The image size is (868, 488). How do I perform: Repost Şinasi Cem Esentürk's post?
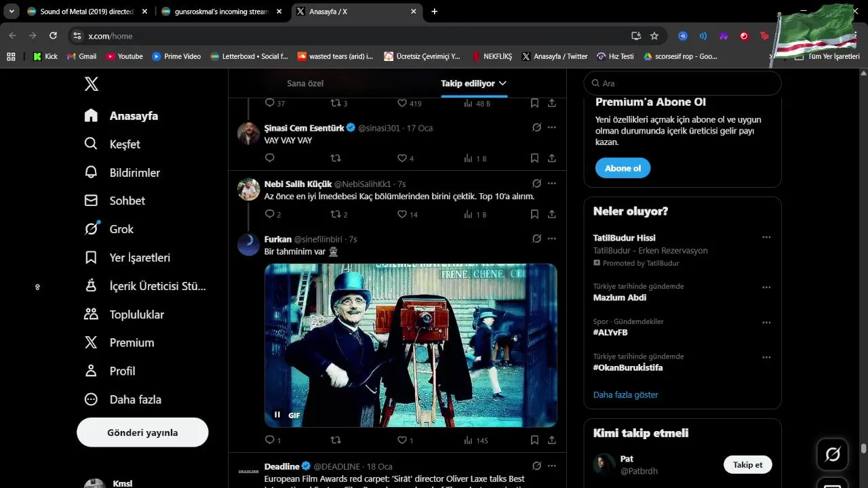(x=336, y=158)
